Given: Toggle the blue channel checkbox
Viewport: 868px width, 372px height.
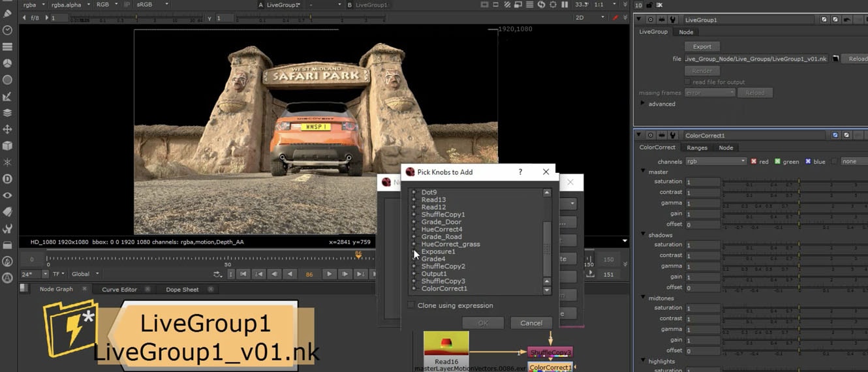Looking at the screenshot, I should (x=808, y=161).
